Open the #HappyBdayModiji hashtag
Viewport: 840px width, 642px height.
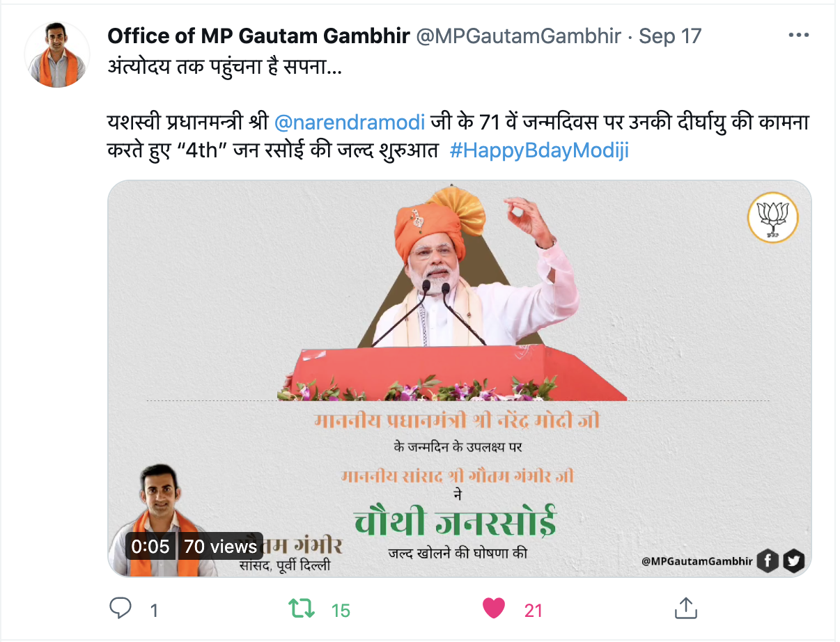540,150
